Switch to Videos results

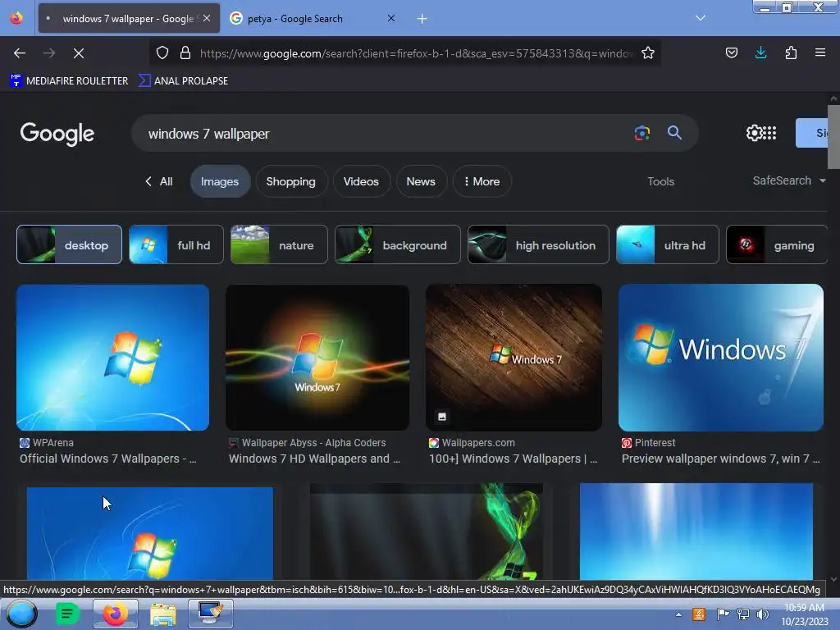click(x=361, y=181)
